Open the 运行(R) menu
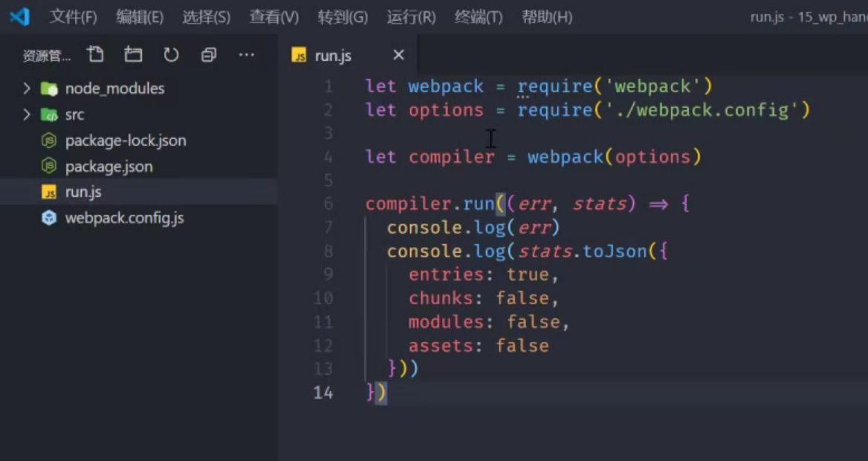The image size is (868, 461). click(411, 16)
